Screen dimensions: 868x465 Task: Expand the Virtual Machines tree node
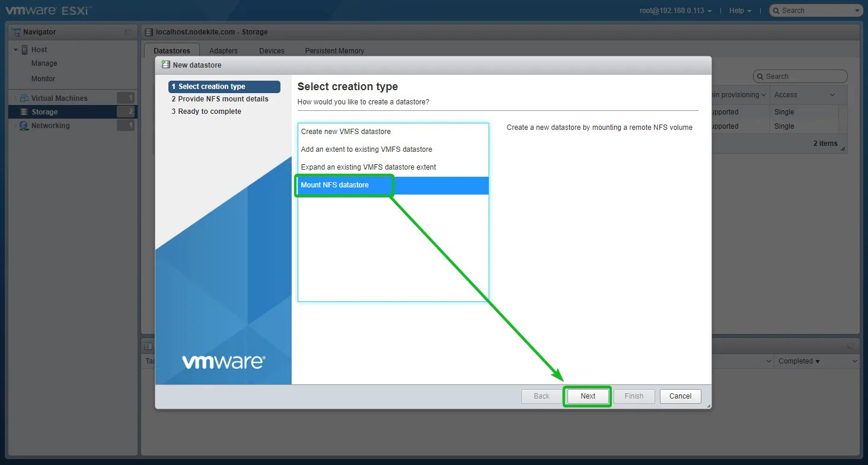tap(16, 98)
